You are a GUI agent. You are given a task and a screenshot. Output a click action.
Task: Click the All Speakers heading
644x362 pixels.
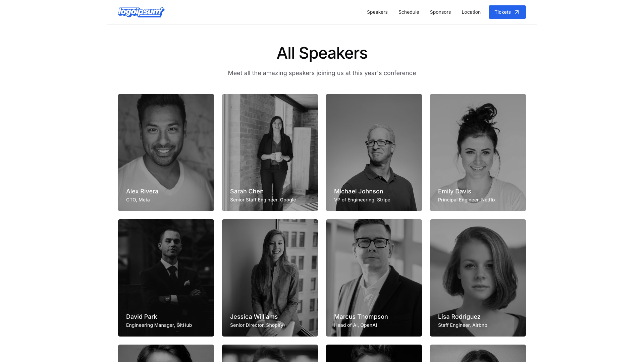(322, 53)
